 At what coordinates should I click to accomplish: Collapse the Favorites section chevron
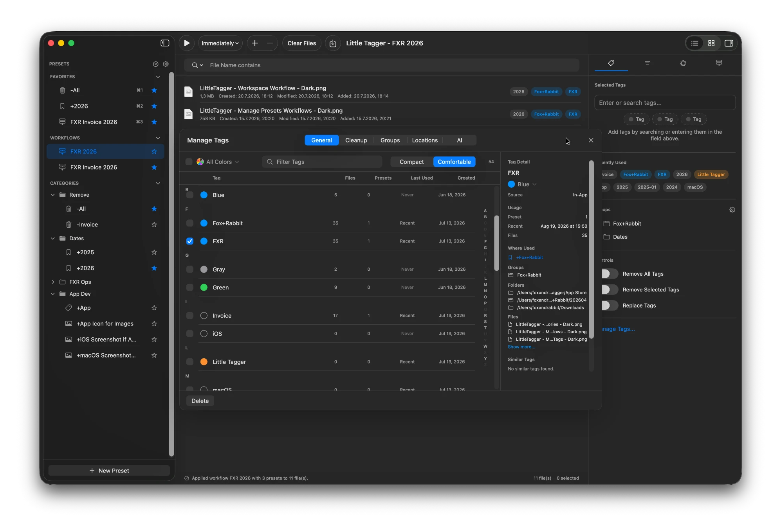pos(158,77)
